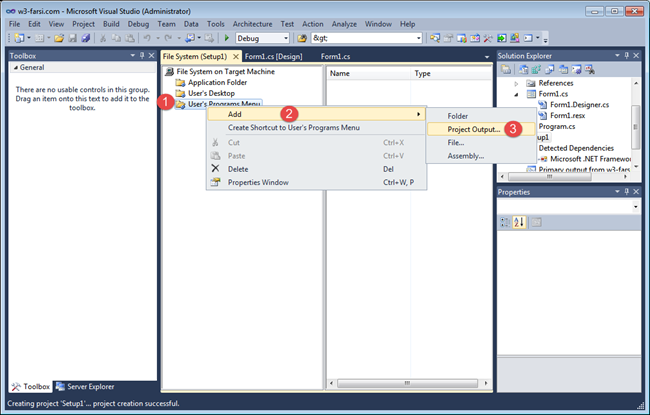Toggle auto-hide pin on Toolbox panel
650x415 pixels.
(x=142, y=55)
